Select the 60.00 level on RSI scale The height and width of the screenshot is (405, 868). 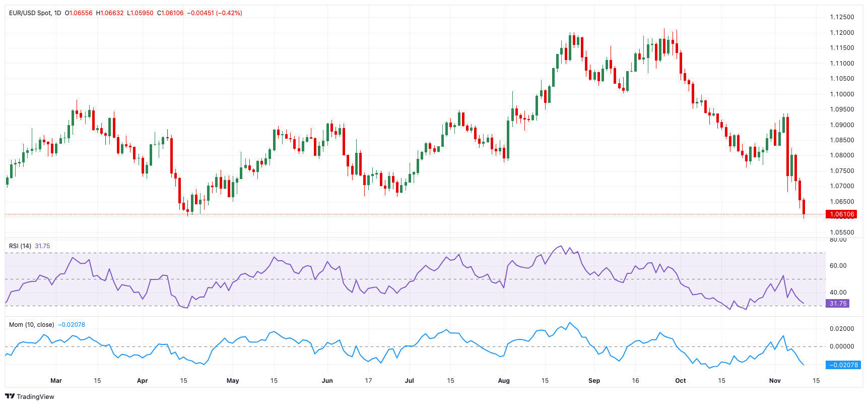click(x=838, y=266)
